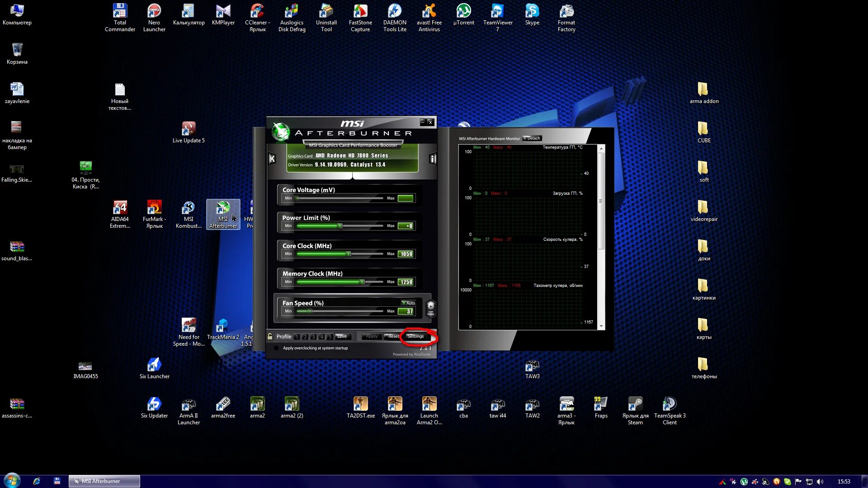
Task: Select the Recycle Bin Корзина icon
Action: (x=17, y=54)
